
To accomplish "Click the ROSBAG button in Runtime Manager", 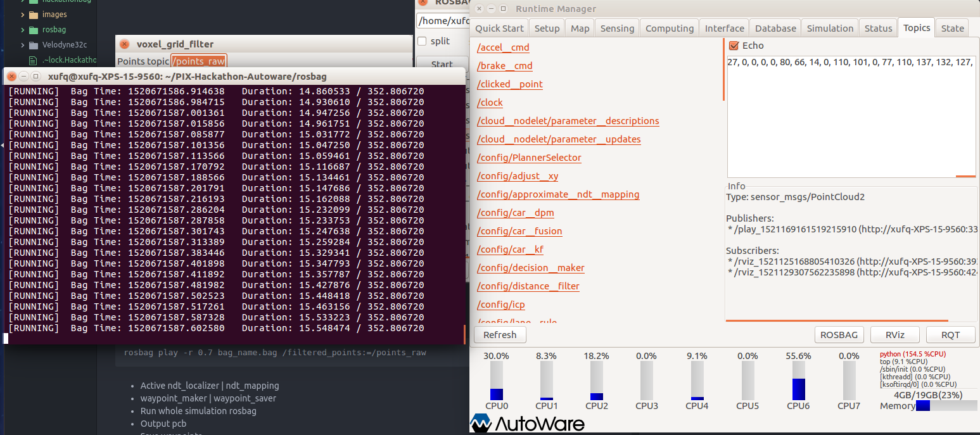I will pyautogui.click(x=839, y=334).
